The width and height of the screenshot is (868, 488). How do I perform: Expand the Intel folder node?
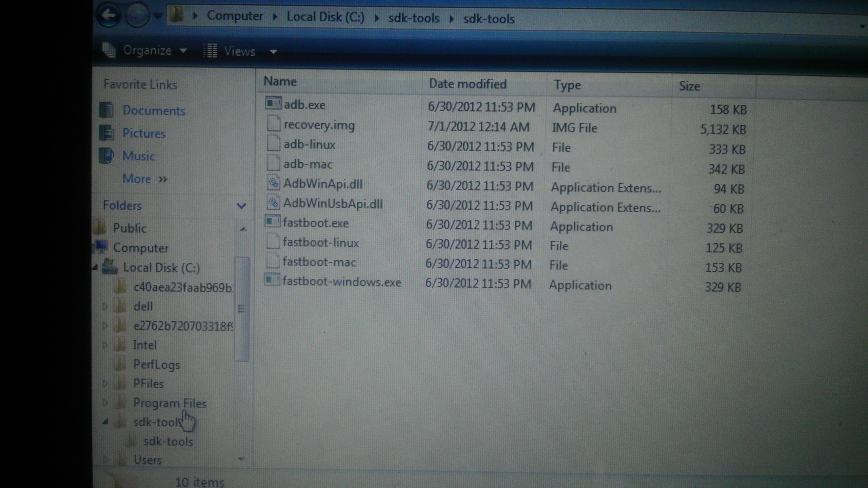pos(105,345)
